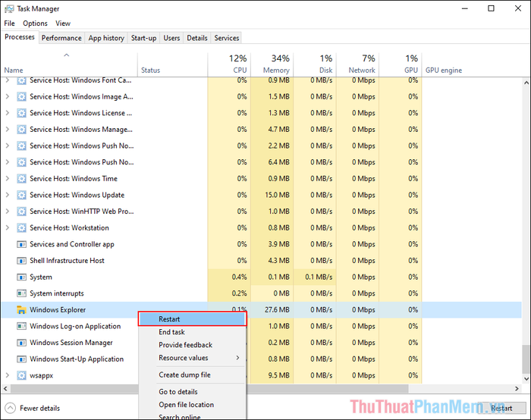The width and height of the screenshot is (531, 420).
Task: Click the Windows Log-on Application icon
Action: click(x=21, y=326)
